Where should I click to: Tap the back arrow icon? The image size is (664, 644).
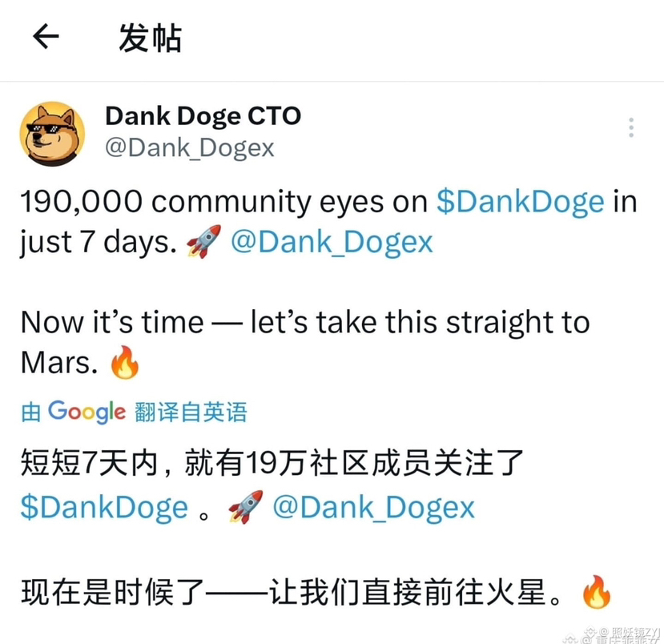pos(46,36)
